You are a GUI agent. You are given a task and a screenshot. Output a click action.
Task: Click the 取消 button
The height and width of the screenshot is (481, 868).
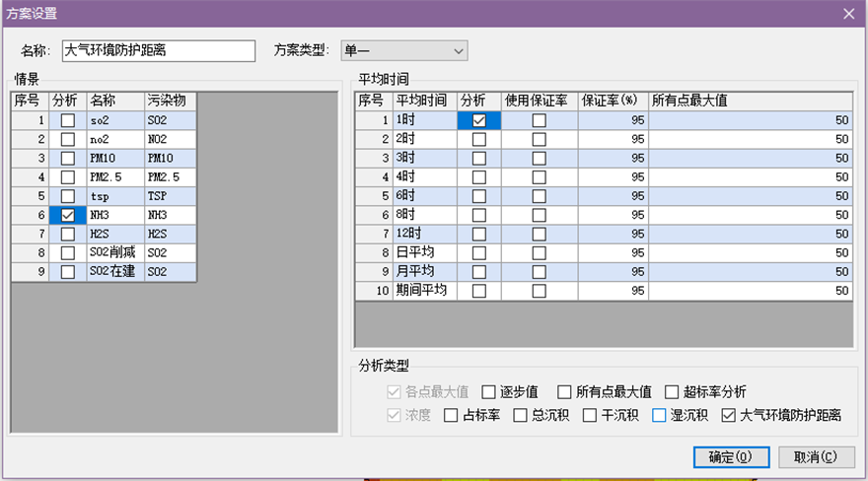click(816, 456)
